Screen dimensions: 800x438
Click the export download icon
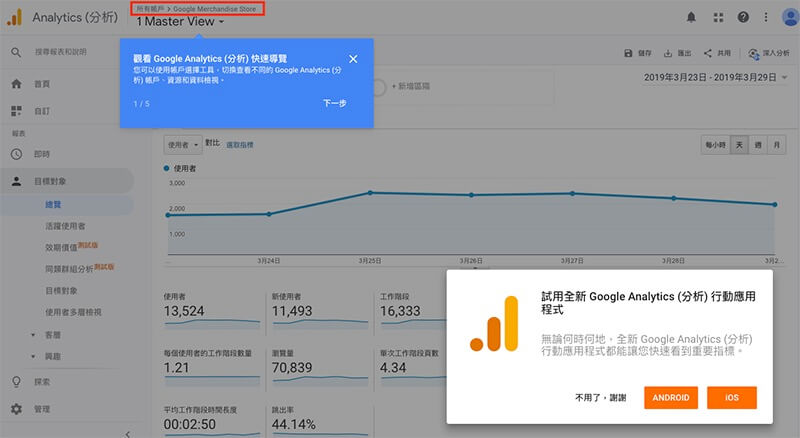pyautogui.click(x=667, y=53)
